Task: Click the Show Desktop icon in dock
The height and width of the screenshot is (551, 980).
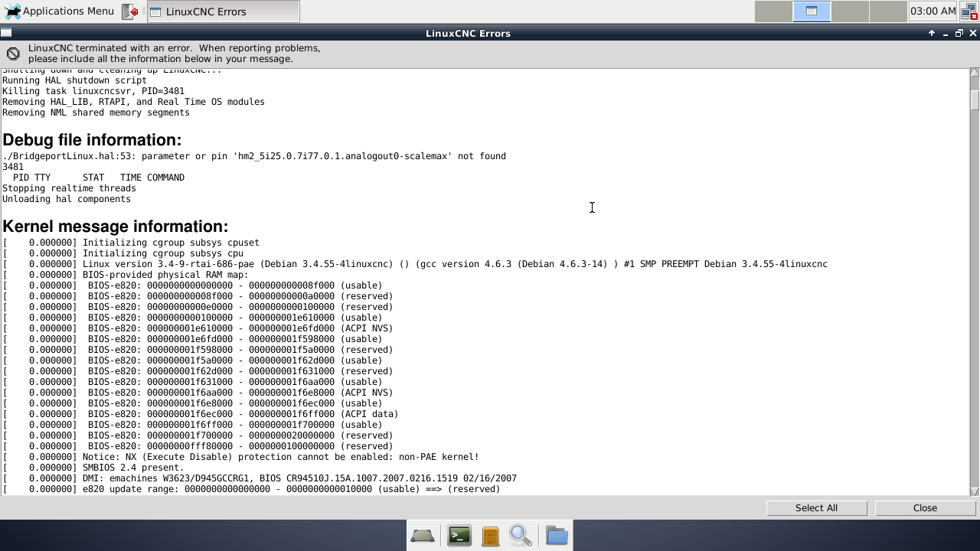Action: click(423, 536)
